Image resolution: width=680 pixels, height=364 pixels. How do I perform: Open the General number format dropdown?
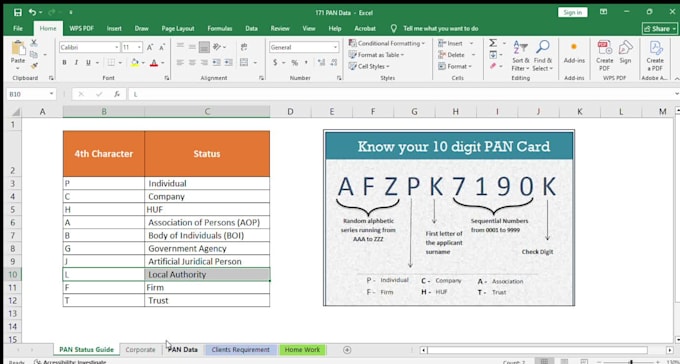(x=335, y=47)
